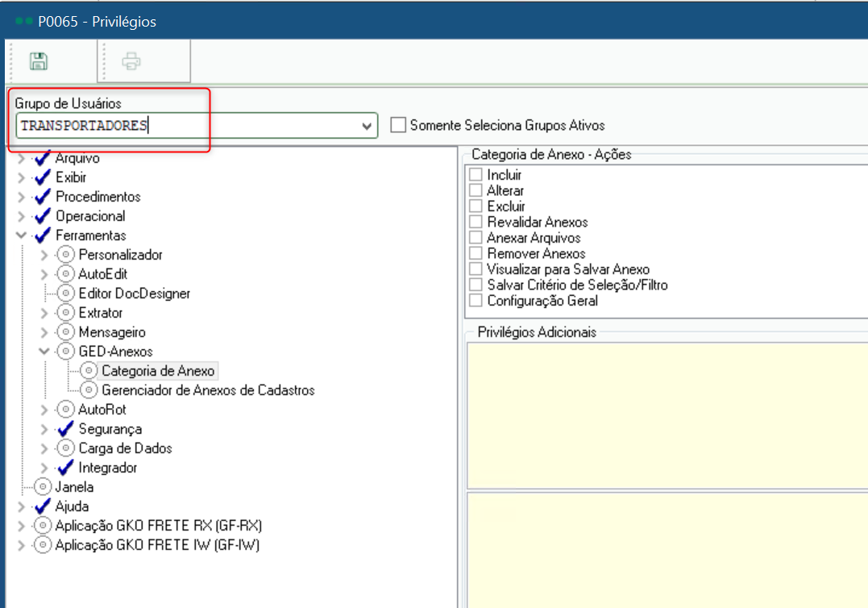This screenshot has width=868, height=608.
Task: Expand the Arquivo tree node
Action: point(21,159)
